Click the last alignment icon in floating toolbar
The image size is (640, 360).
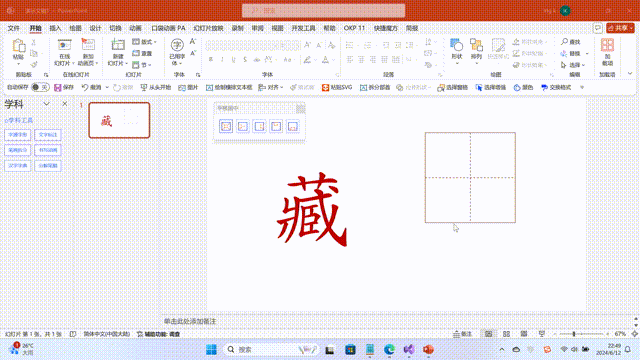click(x=293, y=126)
